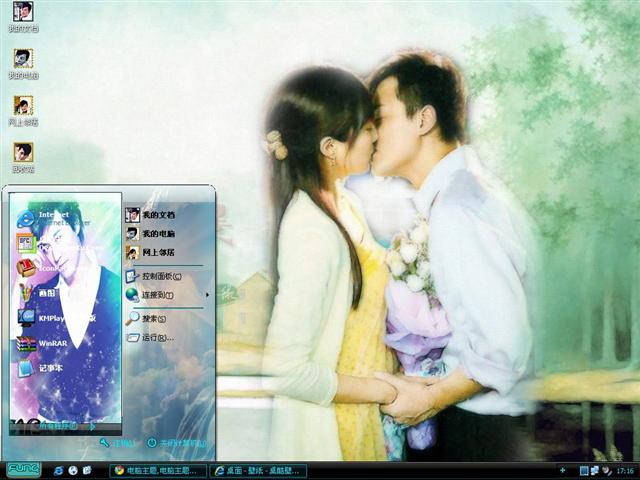Viewport: 640px width, 480px height.
Task: Open 记事本 in the start menu
Action: click(x=40, y=368)
